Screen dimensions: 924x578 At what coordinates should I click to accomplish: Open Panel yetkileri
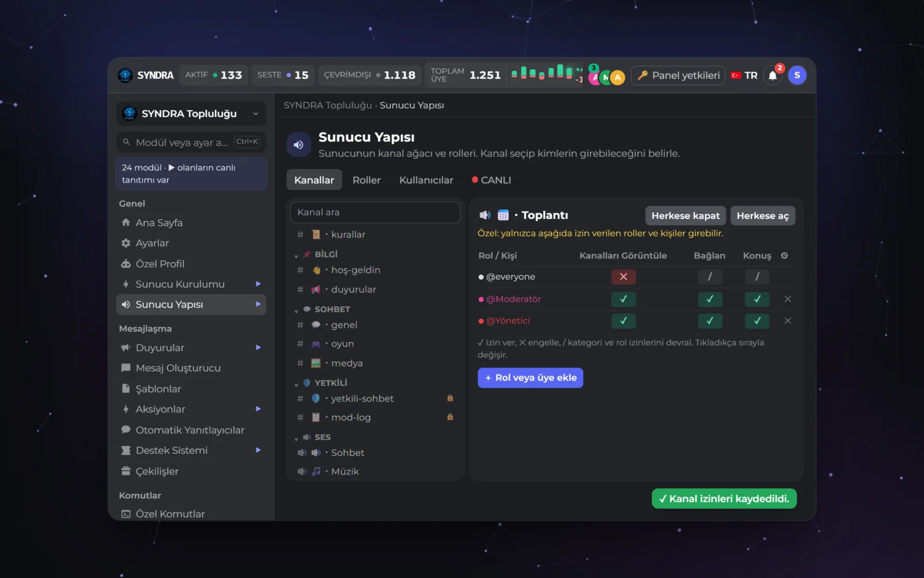pyautogui.click(x=679, y=75)
